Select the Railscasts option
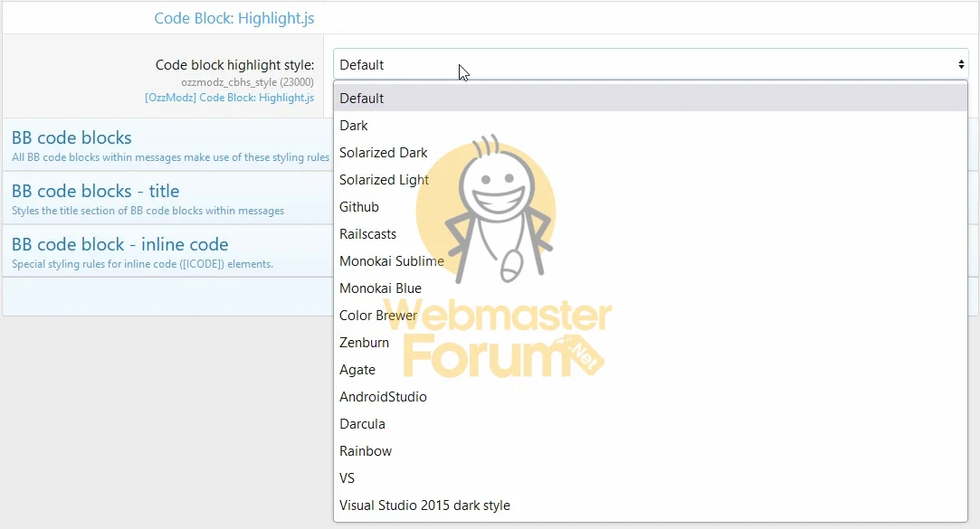The height and width of the screenshot is (529, 980). tap(651, 234)
